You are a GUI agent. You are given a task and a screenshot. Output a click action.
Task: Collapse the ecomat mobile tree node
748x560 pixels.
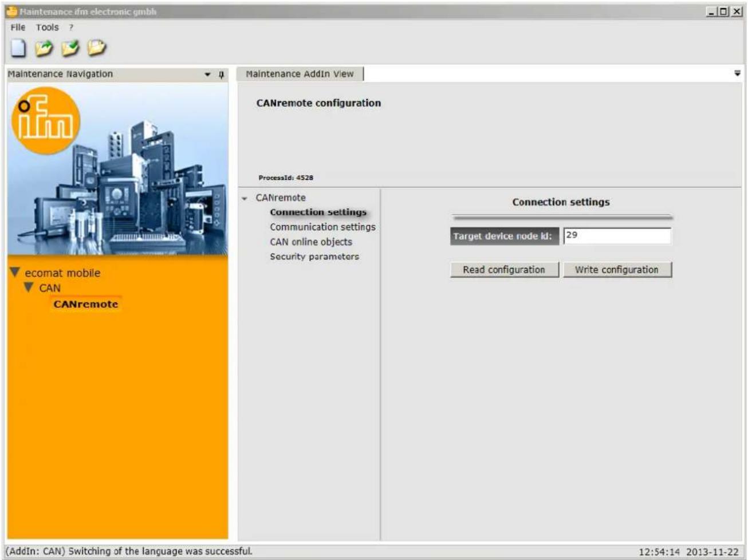tap(15, 272)
